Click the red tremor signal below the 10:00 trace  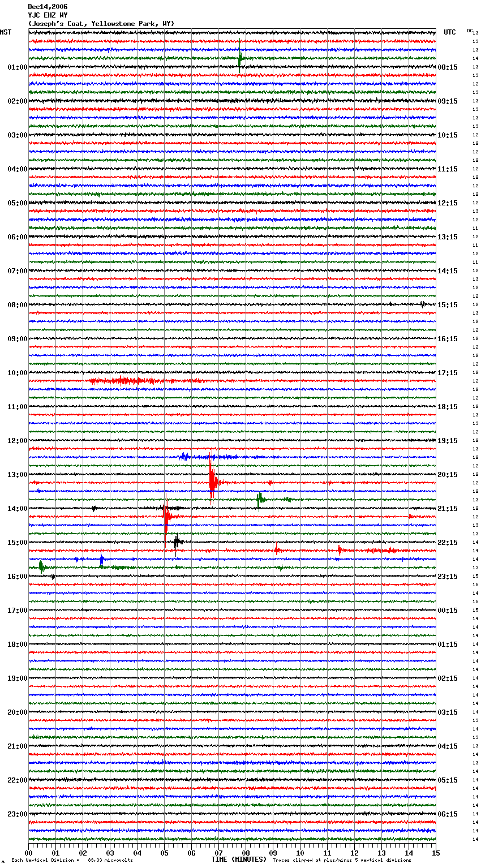click(133, 381)
